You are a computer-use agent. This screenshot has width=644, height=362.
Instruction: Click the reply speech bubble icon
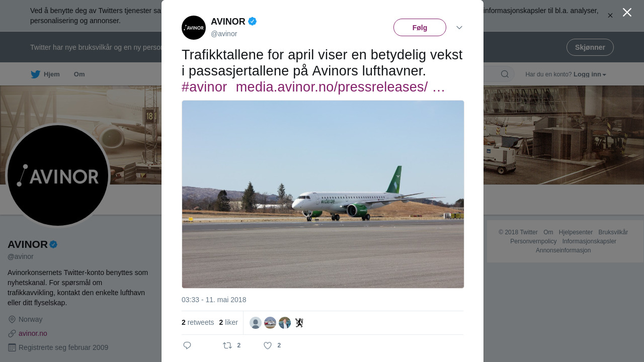(187, 345)
